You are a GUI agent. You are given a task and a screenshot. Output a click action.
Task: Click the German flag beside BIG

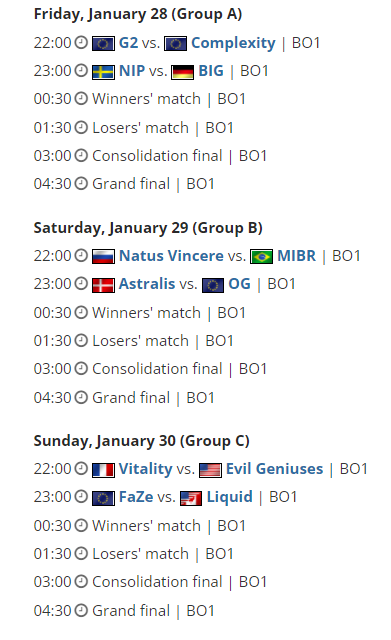coord(182,72)
